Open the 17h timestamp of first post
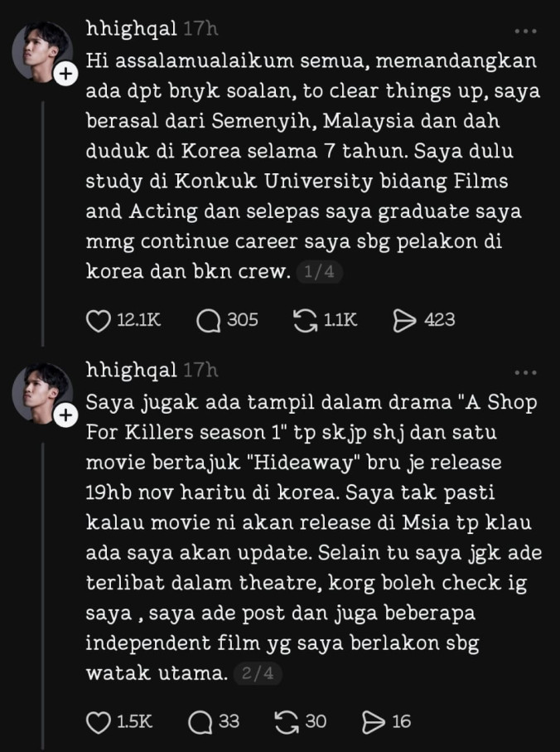This screenshot has height=752, width=560. click(x=200, y=29)
